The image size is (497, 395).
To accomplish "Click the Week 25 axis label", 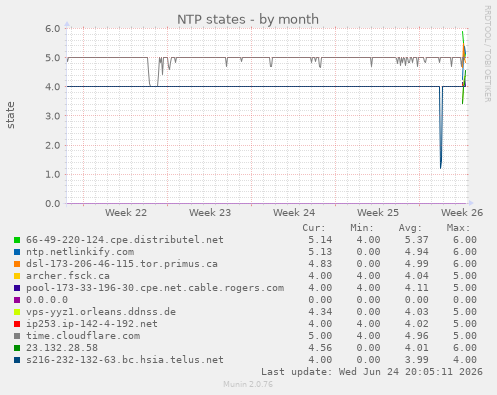I will (x=378, y=213).
